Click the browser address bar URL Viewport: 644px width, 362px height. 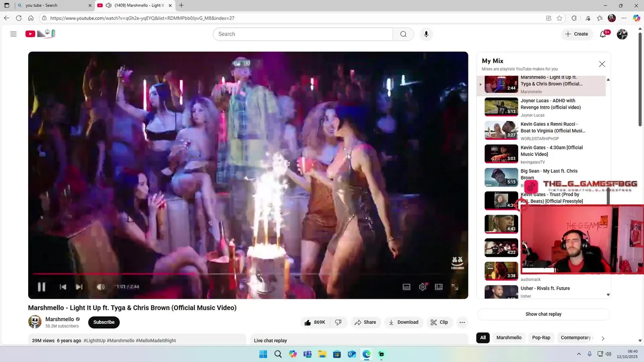point(142,18)
